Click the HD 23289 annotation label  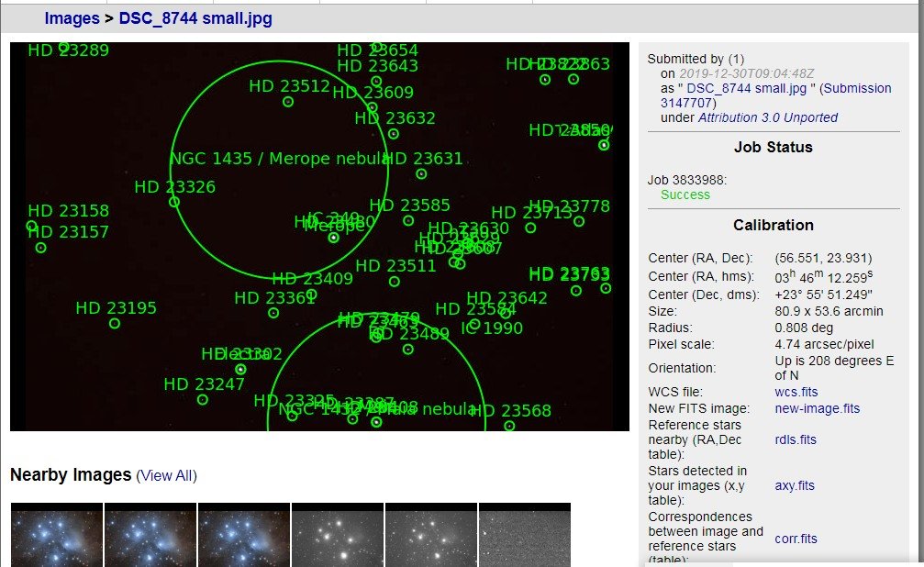coord(68,50)
